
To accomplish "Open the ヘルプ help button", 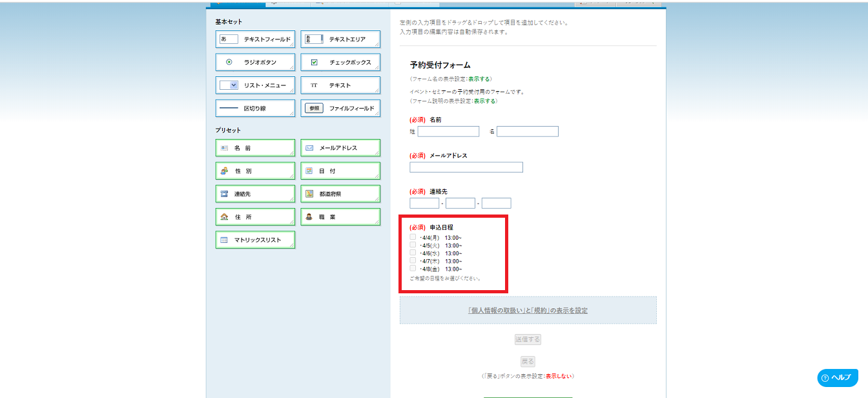I will click(837, 378).
